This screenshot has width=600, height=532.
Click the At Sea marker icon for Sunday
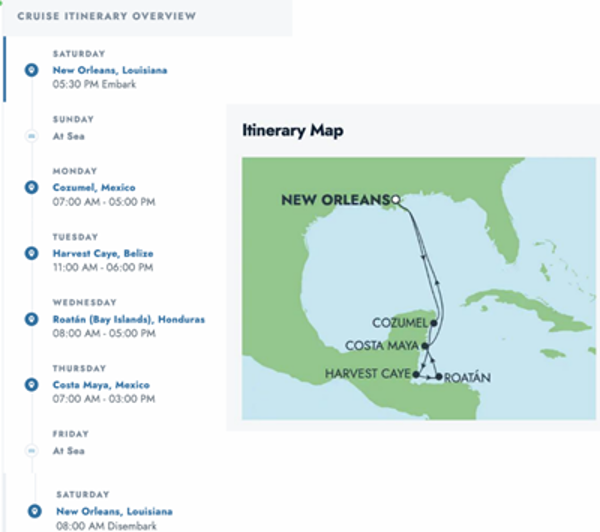(31, 136)
